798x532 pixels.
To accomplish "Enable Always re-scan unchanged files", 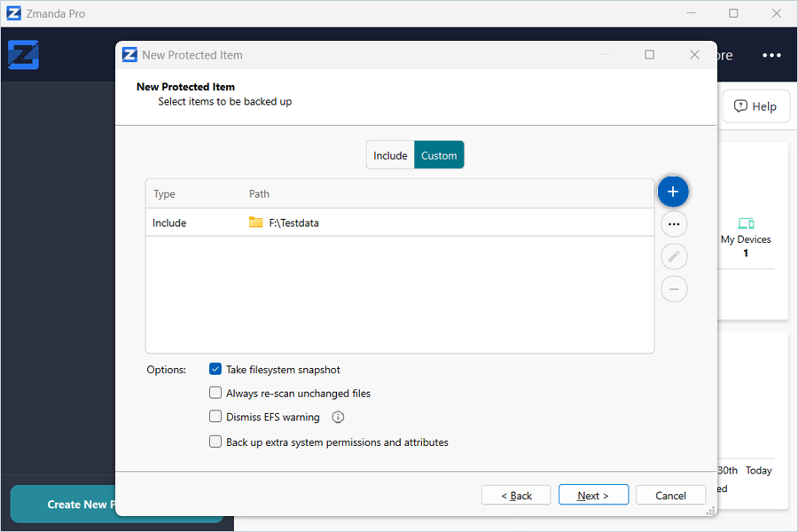I will tap(215, 394).
